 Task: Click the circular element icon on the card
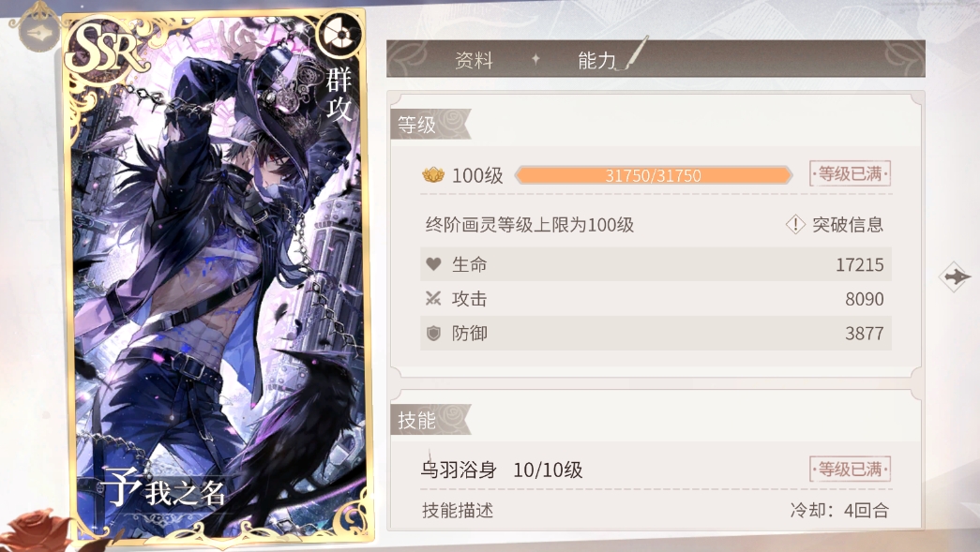point(339,35)
